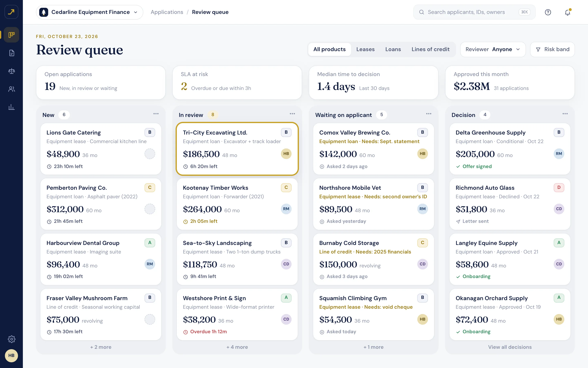Open the people sidebar icon
The width and height of the screenshot is (588, 368).
tap(11, 89)
